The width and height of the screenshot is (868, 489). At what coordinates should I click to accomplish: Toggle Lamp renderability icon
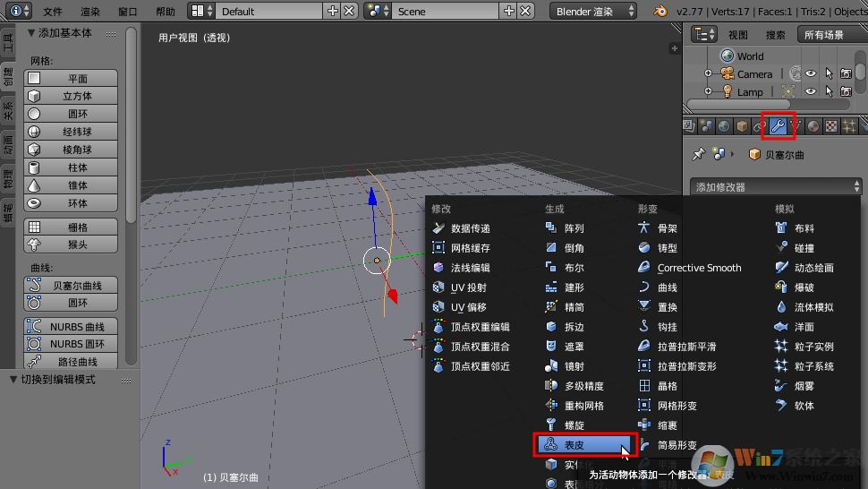pos(846,91)
